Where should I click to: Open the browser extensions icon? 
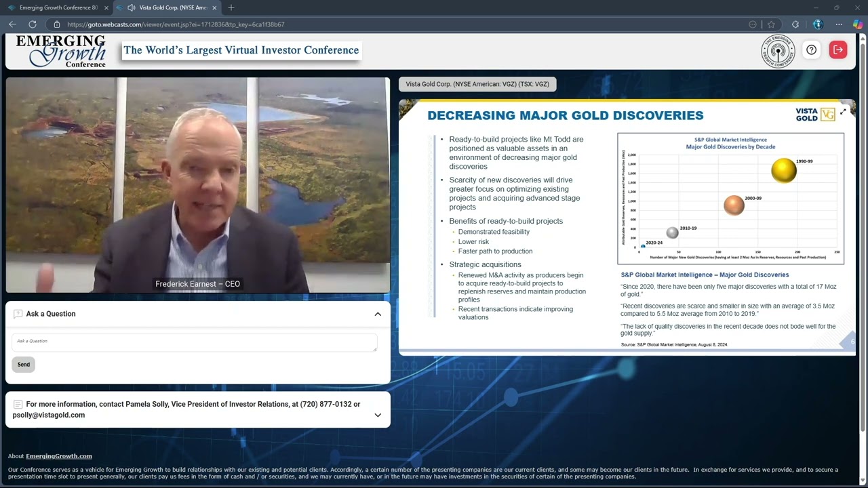coord(795,24)
